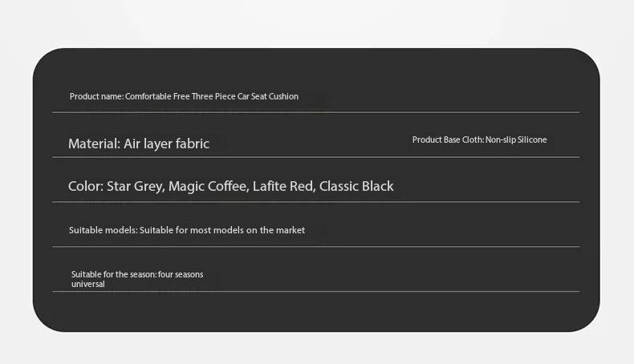This screenshot has width=634, height=364.
Task: Choose the "Magic Coffee" color name
Action: (207, 186)
